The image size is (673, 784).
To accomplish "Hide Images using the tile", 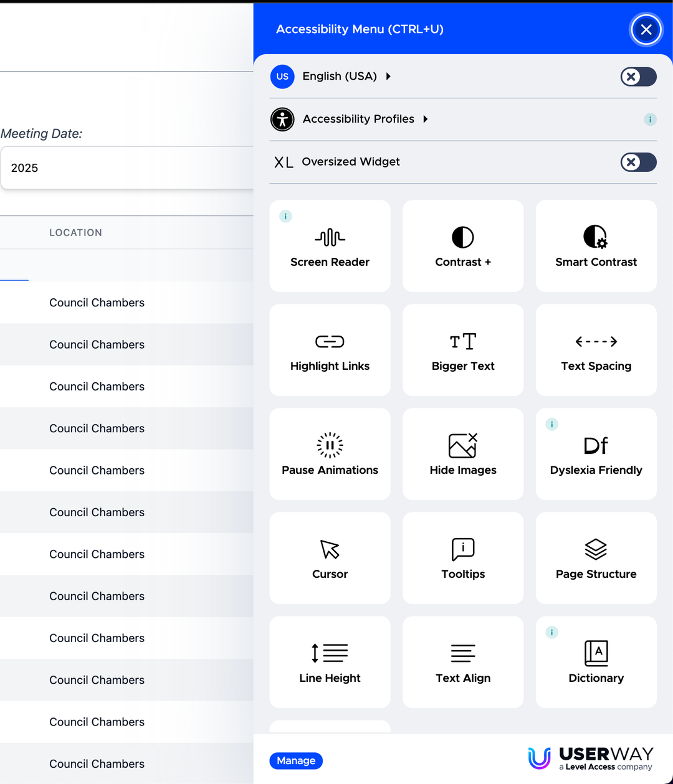I will point(462,455).
